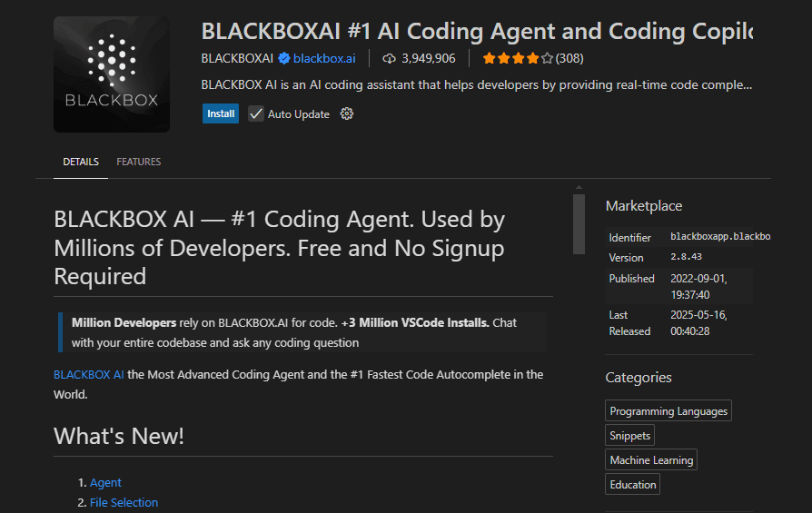Open the File Selection link
Viewport: 812px width, 513px height.
124,503
